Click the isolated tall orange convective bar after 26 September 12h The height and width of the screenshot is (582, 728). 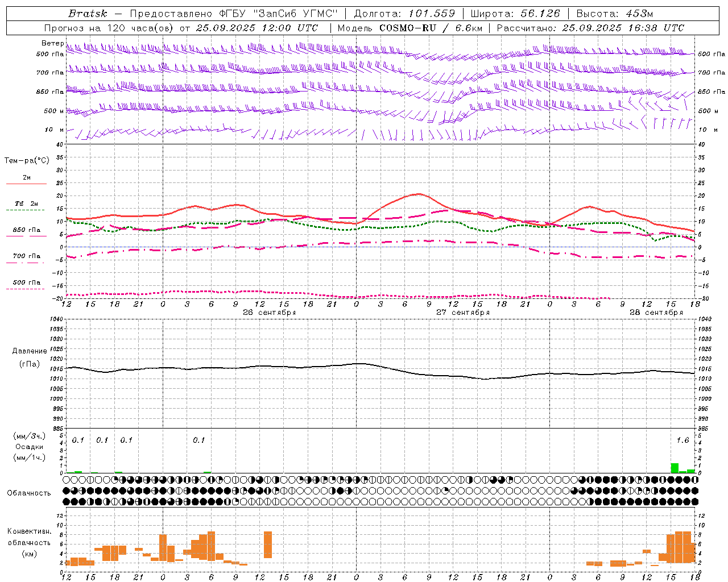[x=268, y=544]
